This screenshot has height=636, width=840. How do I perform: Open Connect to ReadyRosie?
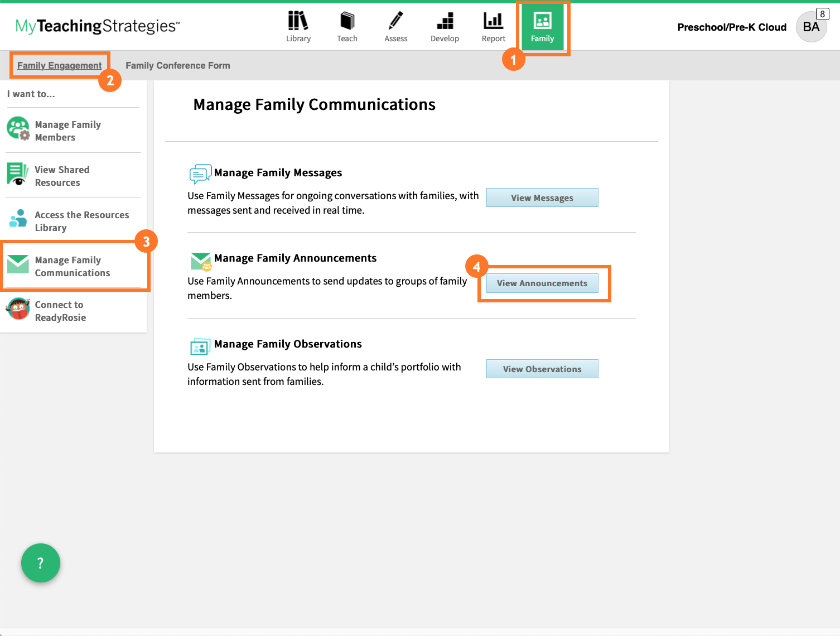(17, 310)
